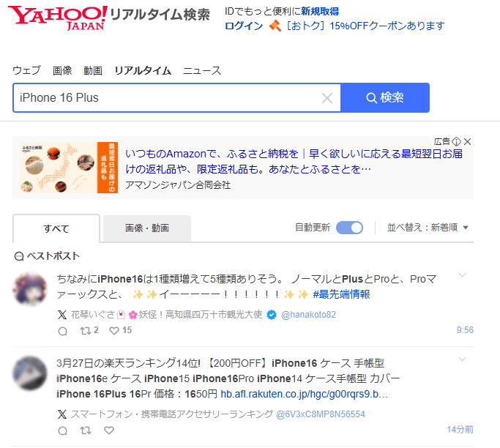Viewport: 500px width, 448px height.
Task: Click the #最先端情報 hashtag
Action: [x=341, y=294]
